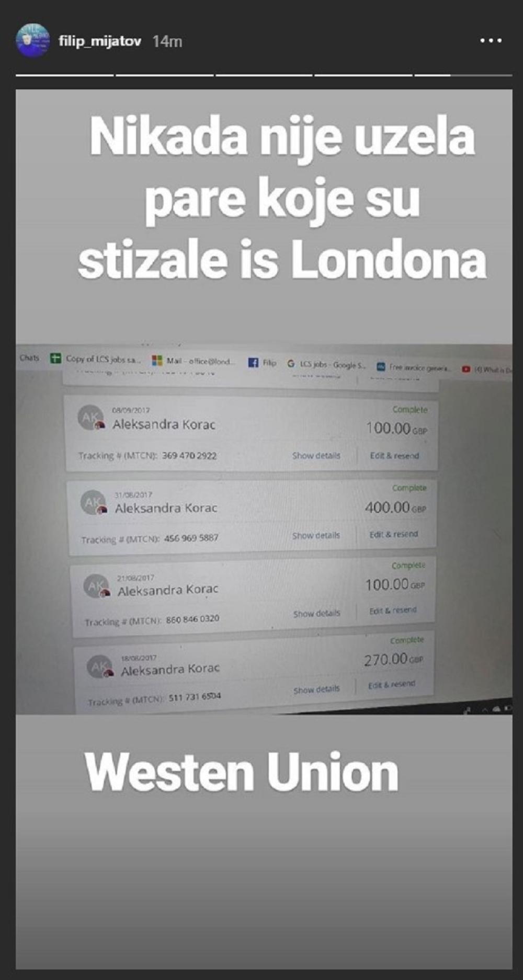Open the YouTube tab icon
This screenshot has height=980, width=523.
coord(466,369)
